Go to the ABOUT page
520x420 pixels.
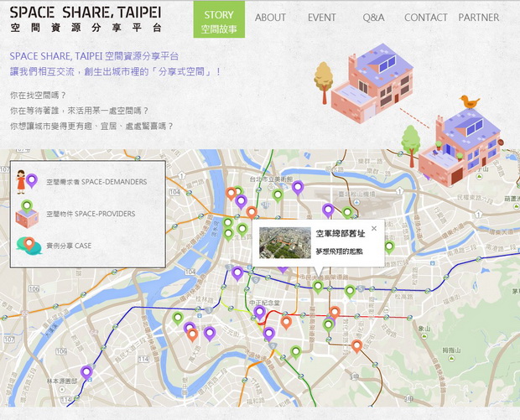pos(270,18)
